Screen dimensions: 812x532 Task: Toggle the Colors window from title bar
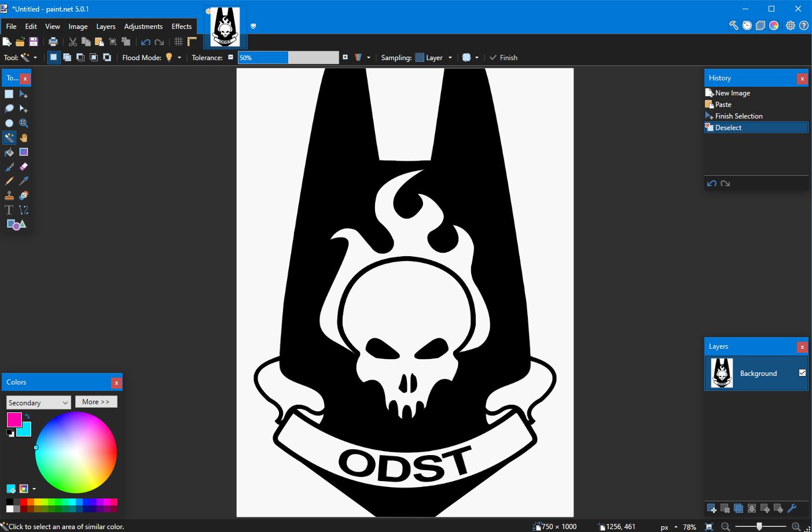tap(774, 25)
